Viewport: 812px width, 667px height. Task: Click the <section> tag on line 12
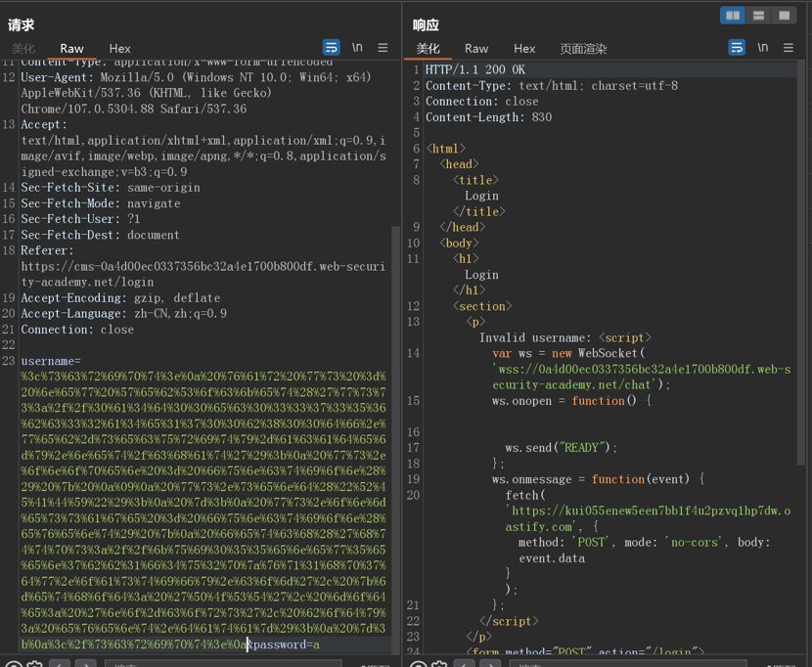click(482, 306)
